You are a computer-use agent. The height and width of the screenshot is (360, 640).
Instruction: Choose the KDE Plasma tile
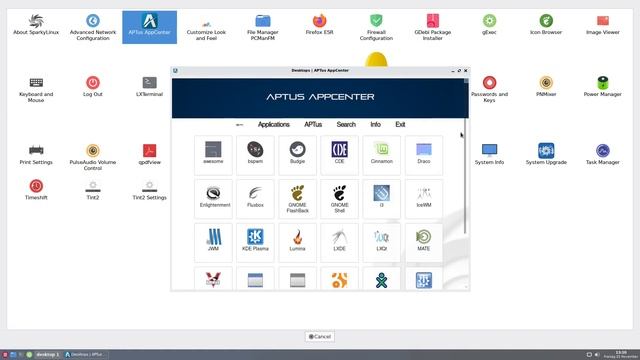[255, 242]
